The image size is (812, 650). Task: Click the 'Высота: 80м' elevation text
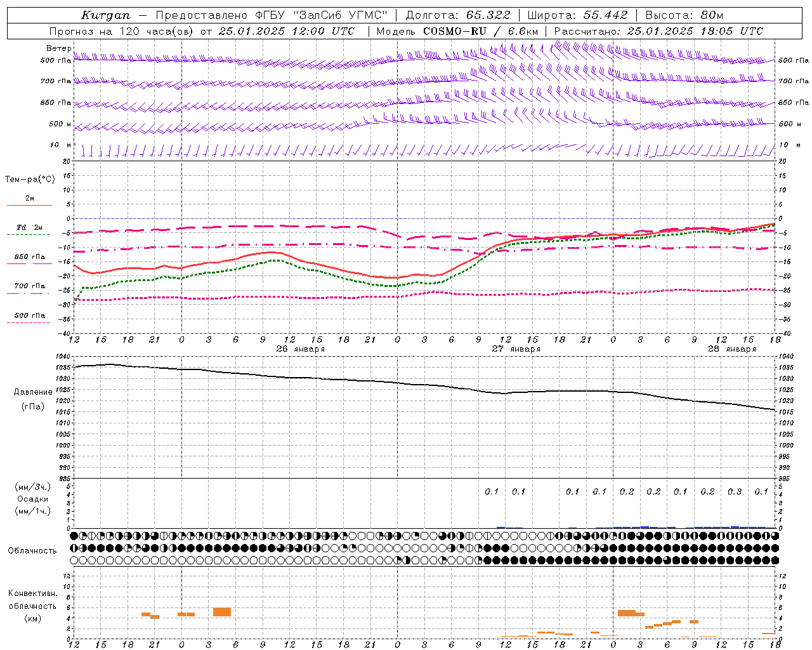pos(684,15)
